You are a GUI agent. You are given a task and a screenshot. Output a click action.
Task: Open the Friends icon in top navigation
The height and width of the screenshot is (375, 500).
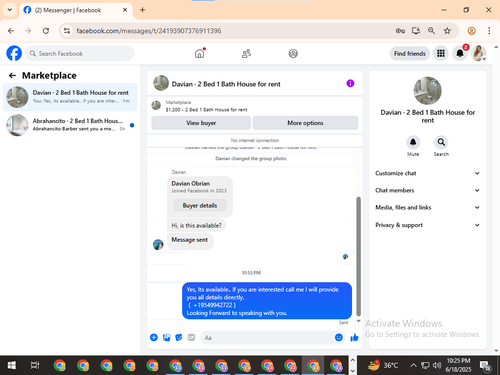pyautogui.click(x=246, y=53)
